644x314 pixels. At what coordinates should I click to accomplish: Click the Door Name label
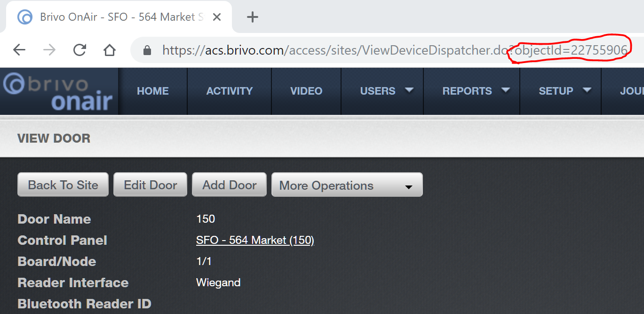(54, 219)
